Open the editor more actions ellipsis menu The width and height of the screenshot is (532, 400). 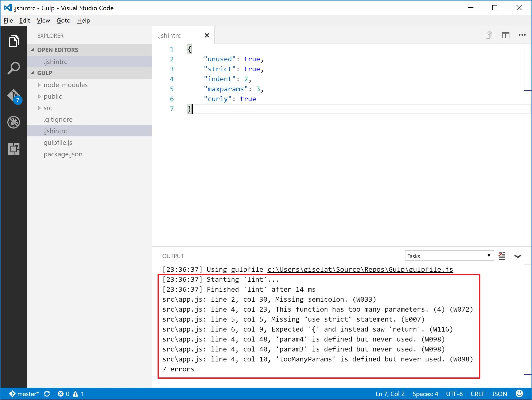click(x=522, y=35)
